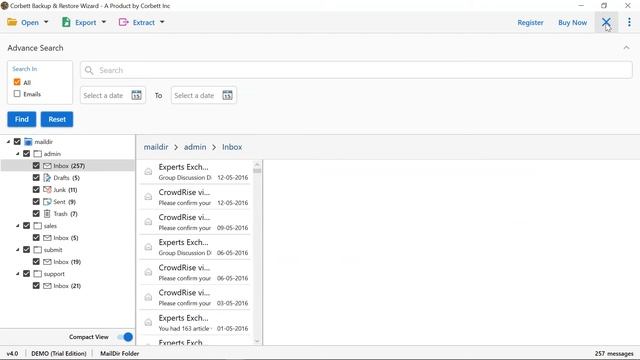Expand the Open dropdown arrow
640x360 pixels.
46,22
